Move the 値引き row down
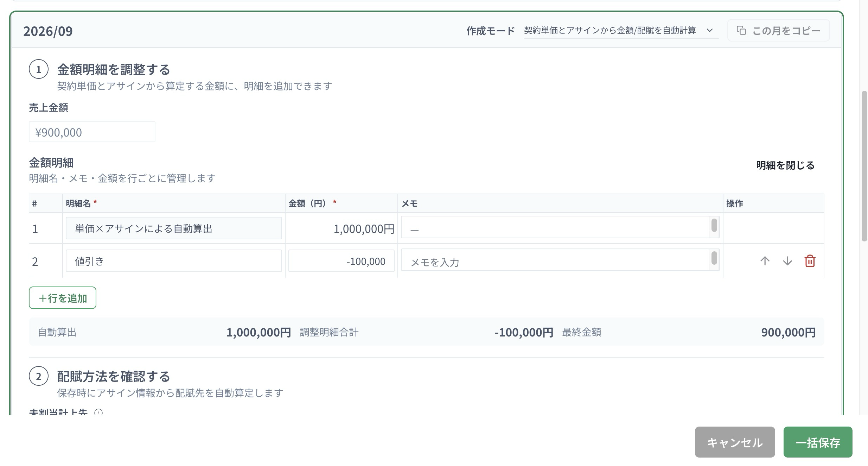This screenshot has width=868, height=466. click(x=787, y=261)
